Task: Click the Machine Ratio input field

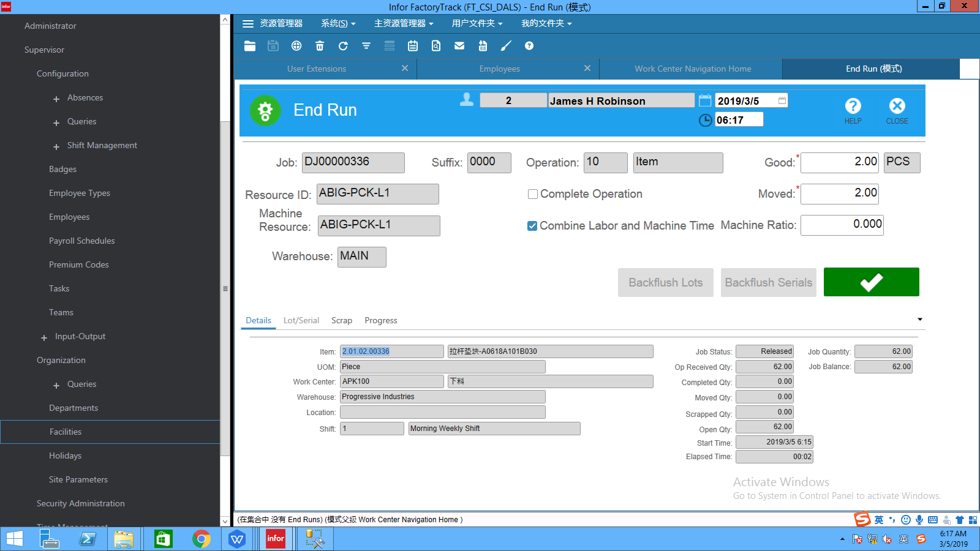Action: tap(842, 225)
